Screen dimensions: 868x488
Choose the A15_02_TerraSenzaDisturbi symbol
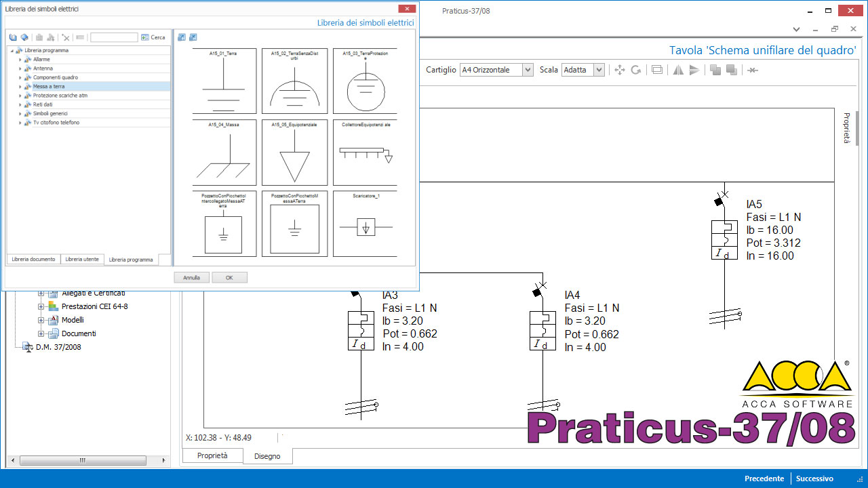tap(294, 81)
